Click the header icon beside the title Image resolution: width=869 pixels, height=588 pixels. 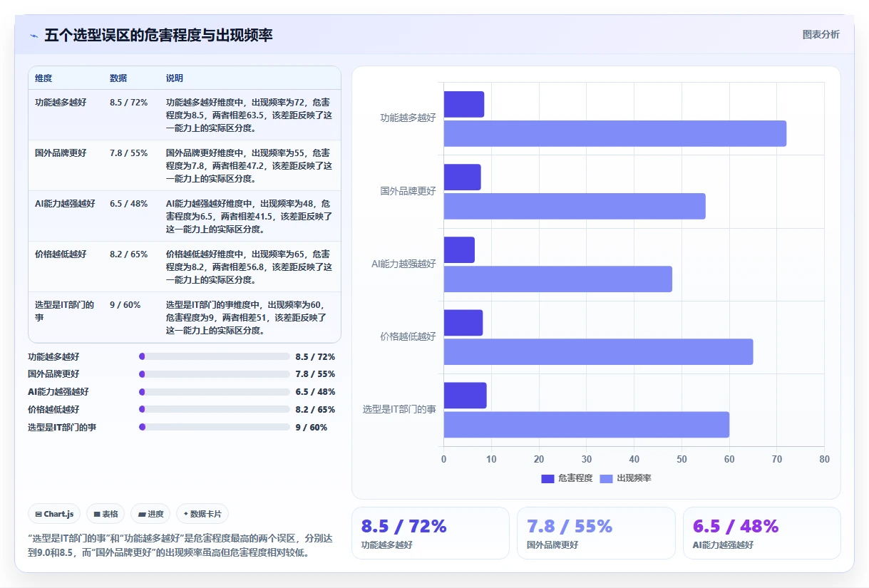(x=34, y=36)
